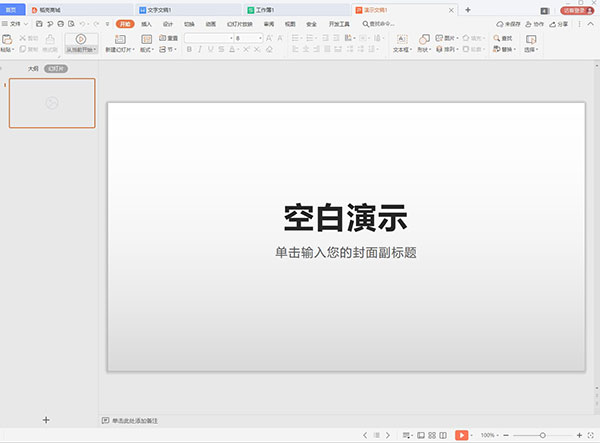Select slide 1 thumbnail in panel

[x=52, y=103]
